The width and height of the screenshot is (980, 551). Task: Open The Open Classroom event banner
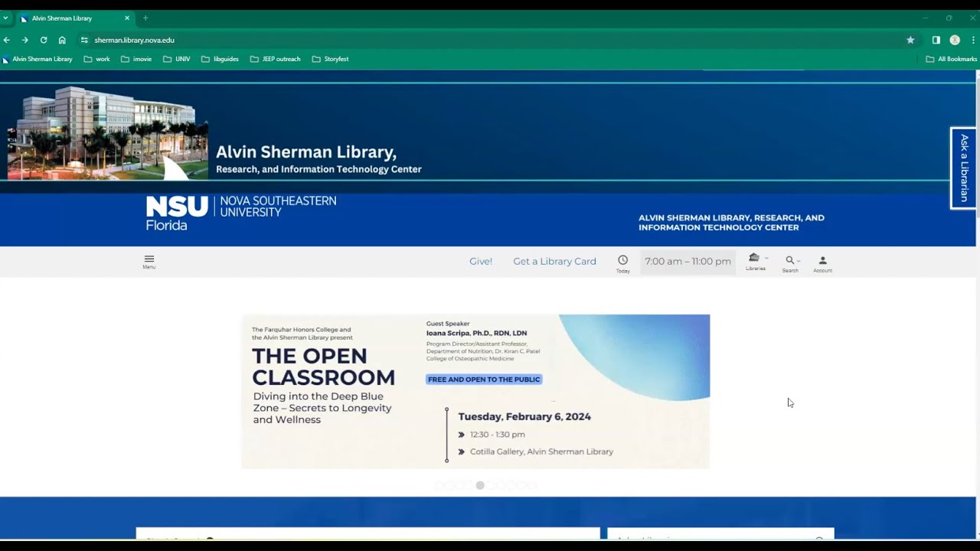pos(475,391)
